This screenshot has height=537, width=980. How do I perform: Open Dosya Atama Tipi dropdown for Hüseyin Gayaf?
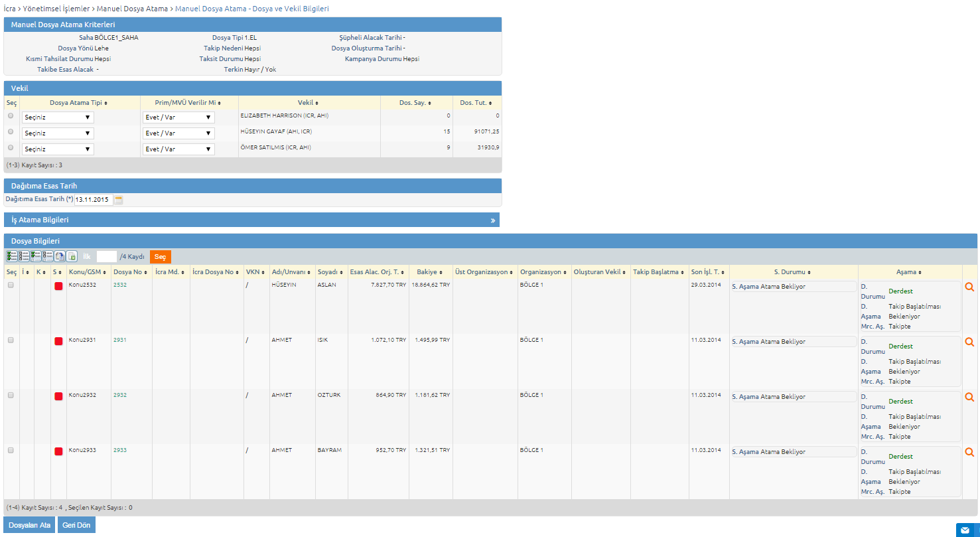point(58,133)
